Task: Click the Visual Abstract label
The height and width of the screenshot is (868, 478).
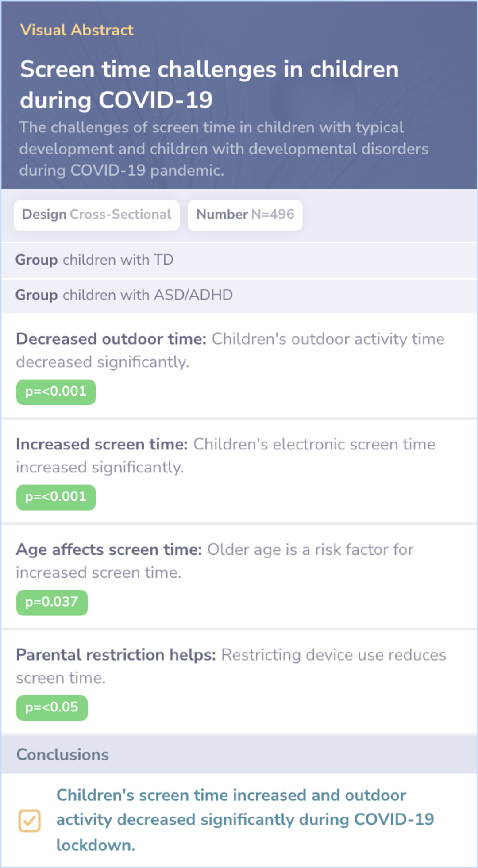Action: coord(77,30)
